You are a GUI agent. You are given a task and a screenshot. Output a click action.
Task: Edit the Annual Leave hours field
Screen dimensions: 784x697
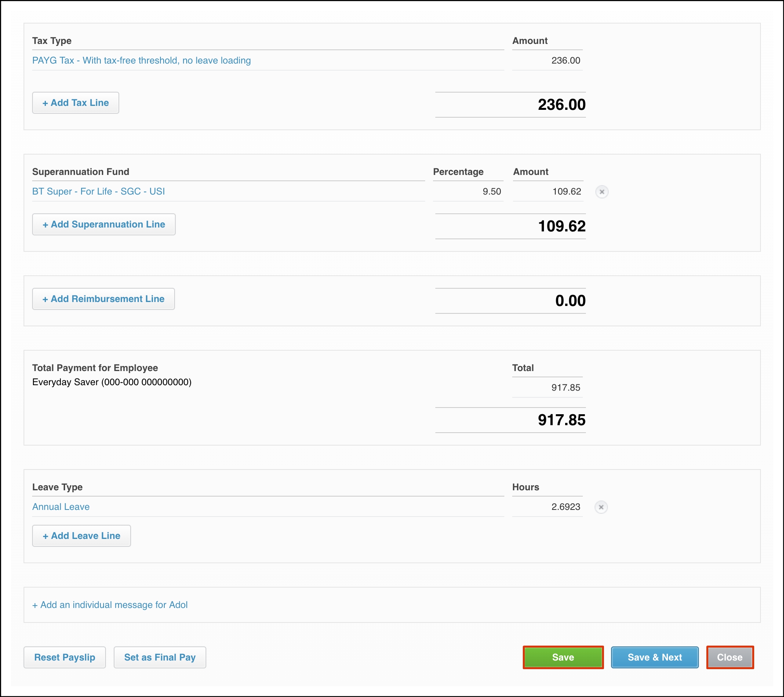coord(548,507)
